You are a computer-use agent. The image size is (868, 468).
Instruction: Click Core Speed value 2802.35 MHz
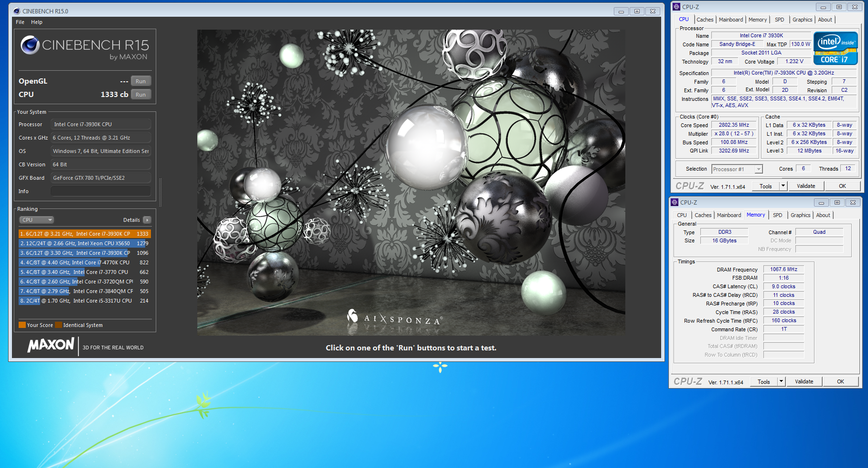[x=734, y=125]
